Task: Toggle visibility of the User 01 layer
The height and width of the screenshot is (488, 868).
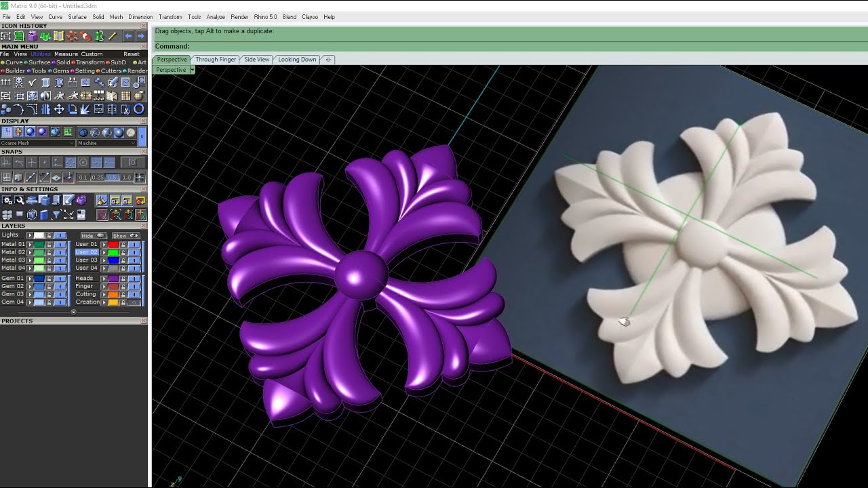Action: 134,245
